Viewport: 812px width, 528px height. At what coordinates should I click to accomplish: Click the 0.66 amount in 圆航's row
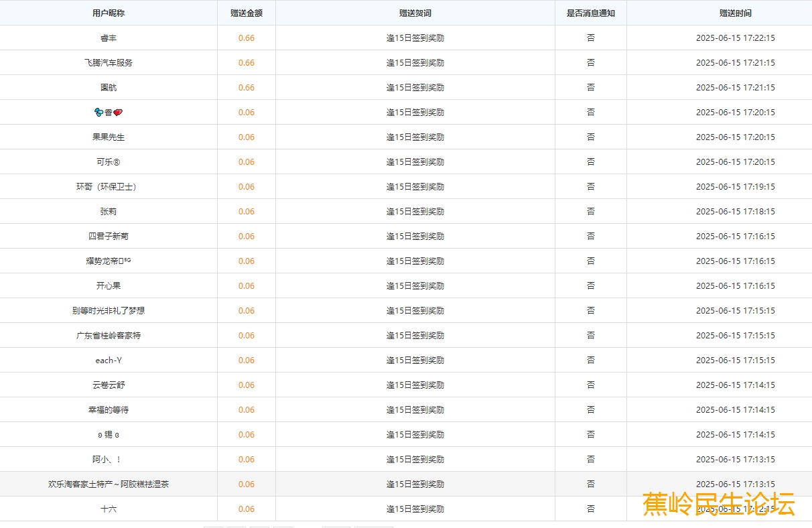tap(246, 88)
